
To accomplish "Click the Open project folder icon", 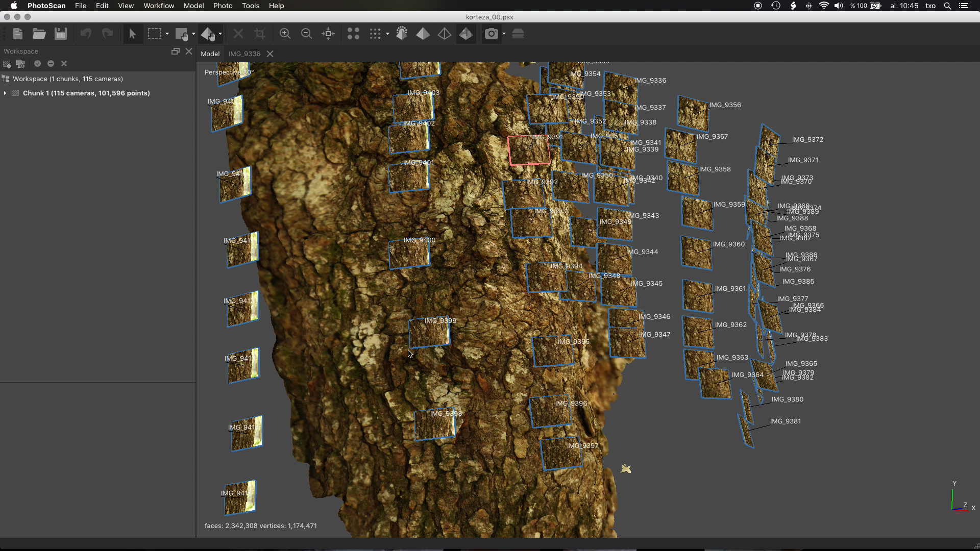I will coord(39,34).
